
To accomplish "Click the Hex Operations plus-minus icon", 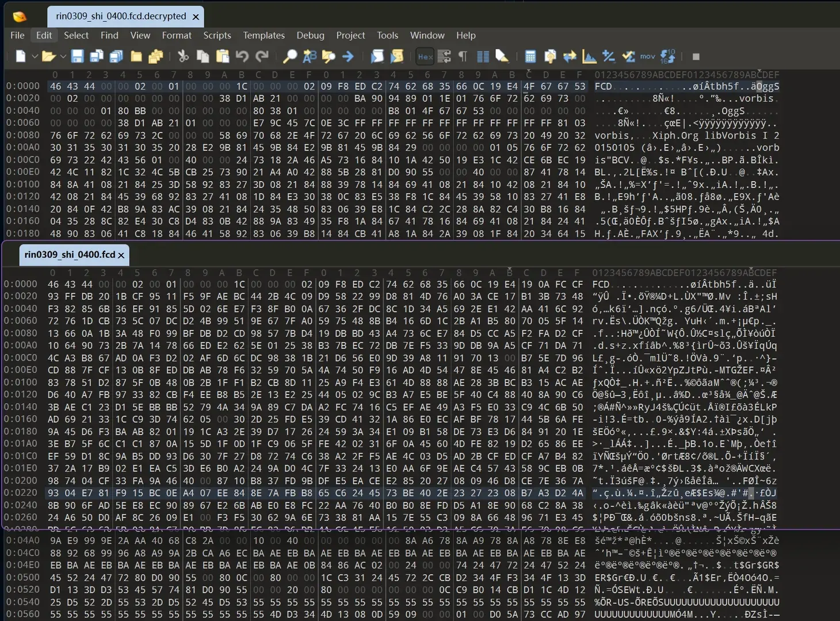I will (609, 56).
